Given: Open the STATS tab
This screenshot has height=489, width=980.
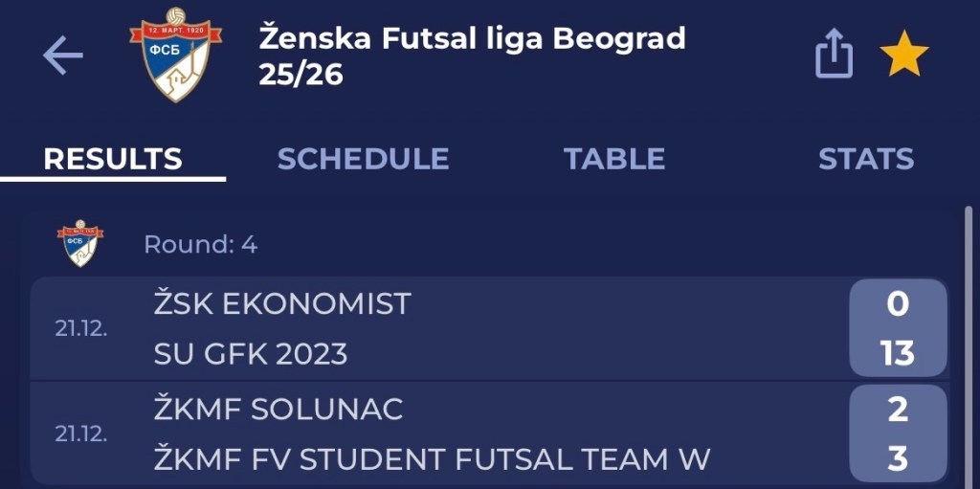Looking at the screenshot, I should pos(865,159).
